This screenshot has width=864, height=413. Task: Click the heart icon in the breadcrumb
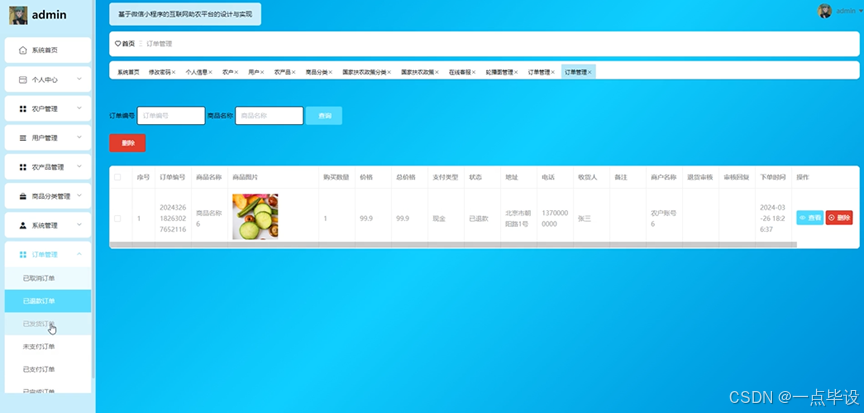117,44
